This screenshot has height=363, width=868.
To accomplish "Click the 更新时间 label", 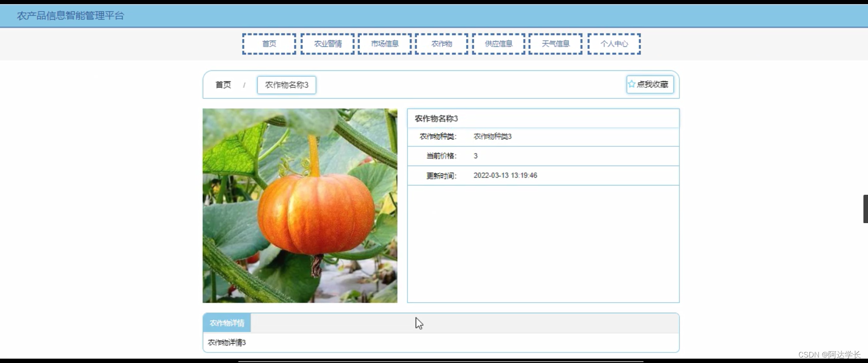I will click(x=441, y=176).
